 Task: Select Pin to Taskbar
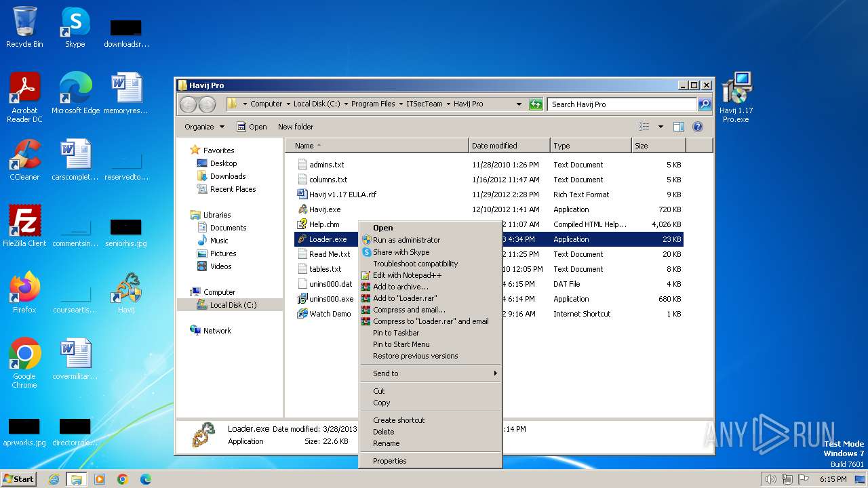(431, 333)
